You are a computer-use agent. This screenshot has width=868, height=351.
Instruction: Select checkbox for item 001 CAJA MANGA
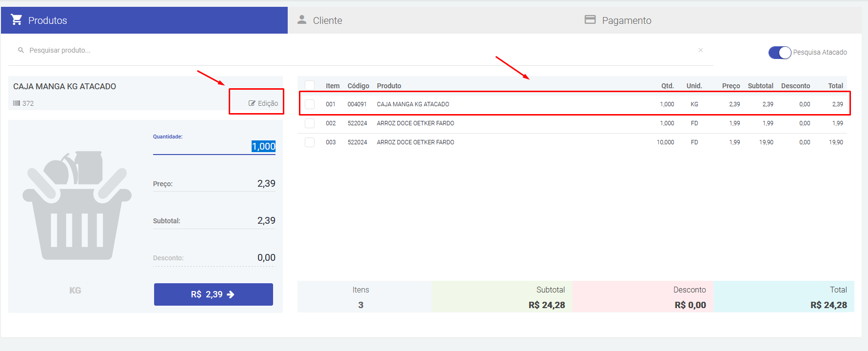point(310,104)
